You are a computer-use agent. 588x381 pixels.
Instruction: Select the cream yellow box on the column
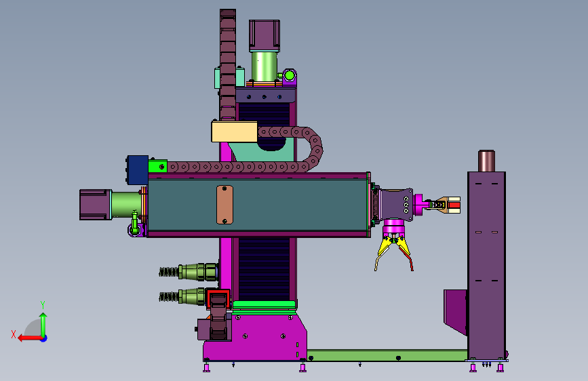point(235,132)
